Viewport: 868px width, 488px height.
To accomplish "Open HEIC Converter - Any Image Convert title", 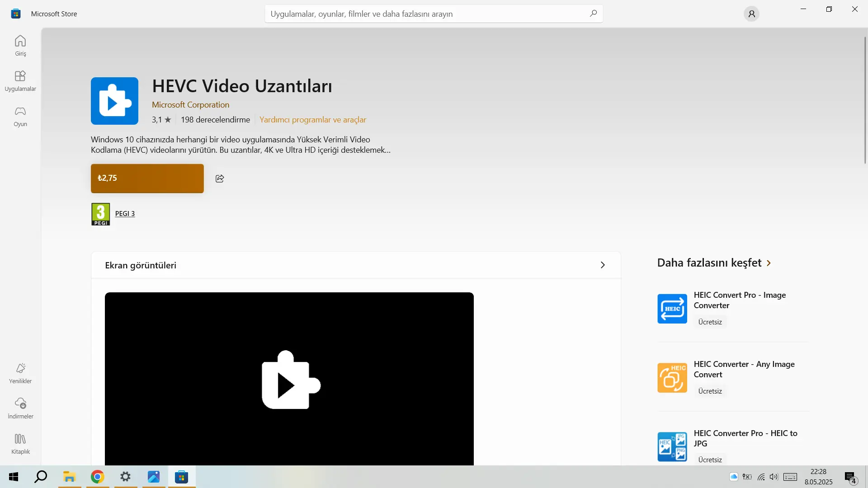I will point(744,369).
